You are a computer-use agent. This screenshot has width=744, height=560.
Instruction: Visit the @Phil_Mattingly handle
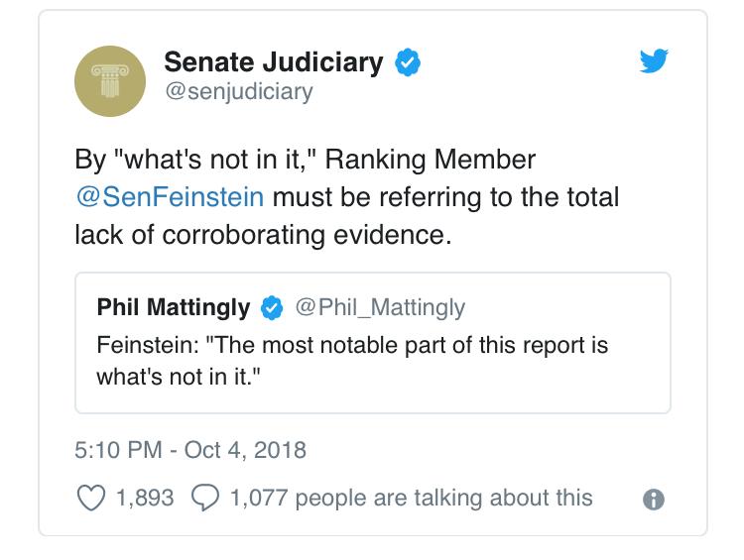point(380,307)
